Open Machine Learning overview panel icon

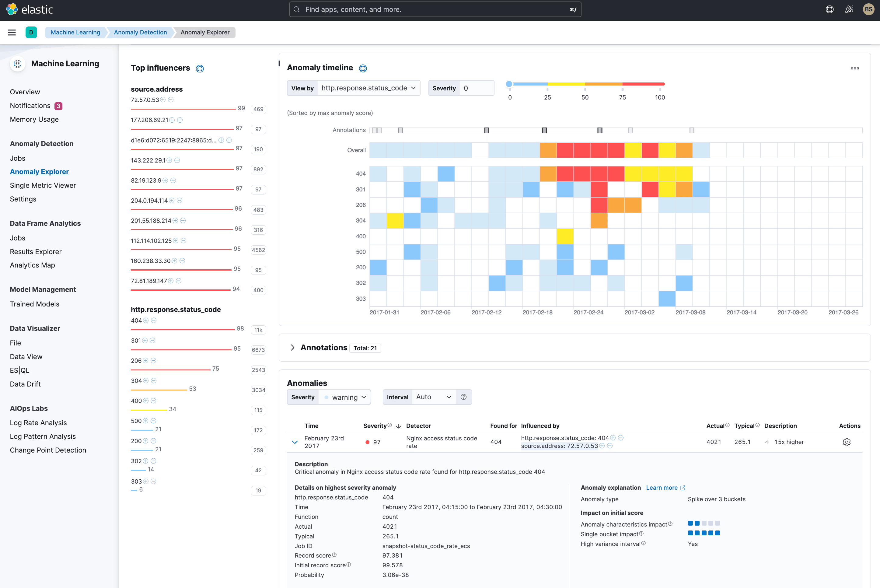[17, 64]
